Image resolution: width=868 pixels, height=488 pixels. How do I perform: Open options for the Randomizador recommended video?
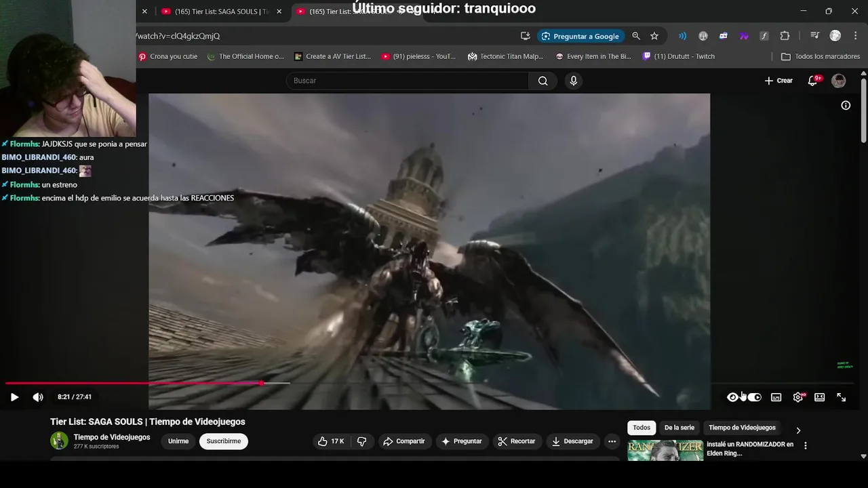pyautogui.click(x=806, y=446)
